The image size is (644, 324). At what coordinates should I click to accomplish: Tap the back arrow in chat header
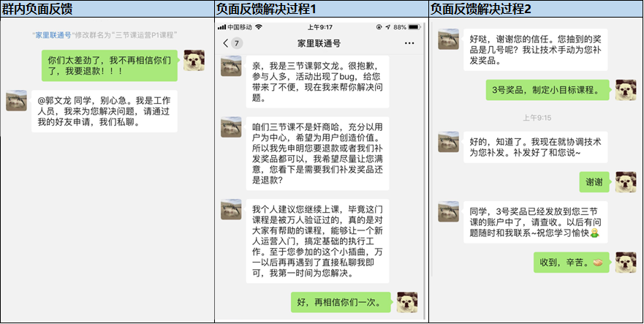click(225, 43)
